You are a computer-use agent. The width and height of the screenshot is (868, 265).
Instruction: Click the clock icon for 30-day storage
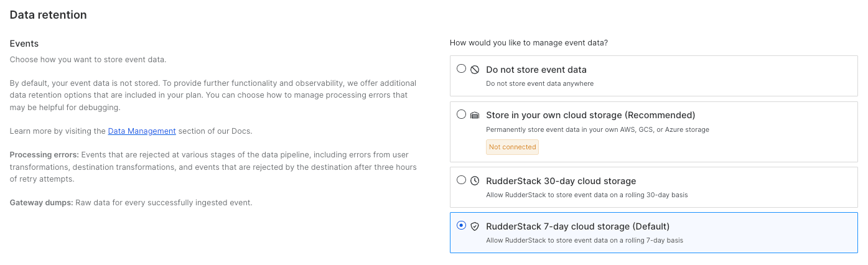475,181
